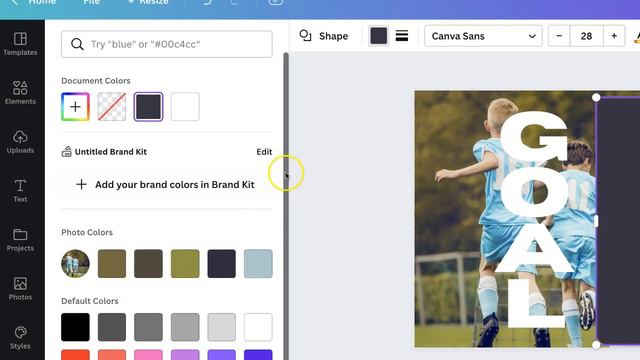
Task: Select the black default color swatch
Action: click(x=75, y=327)
